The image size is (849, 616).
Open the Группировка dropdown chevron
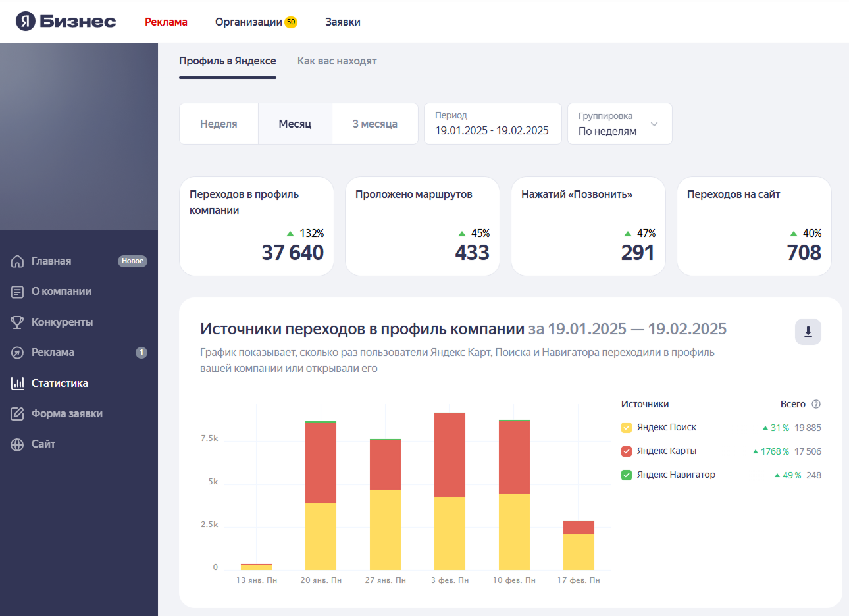click(x=654, y=124)
